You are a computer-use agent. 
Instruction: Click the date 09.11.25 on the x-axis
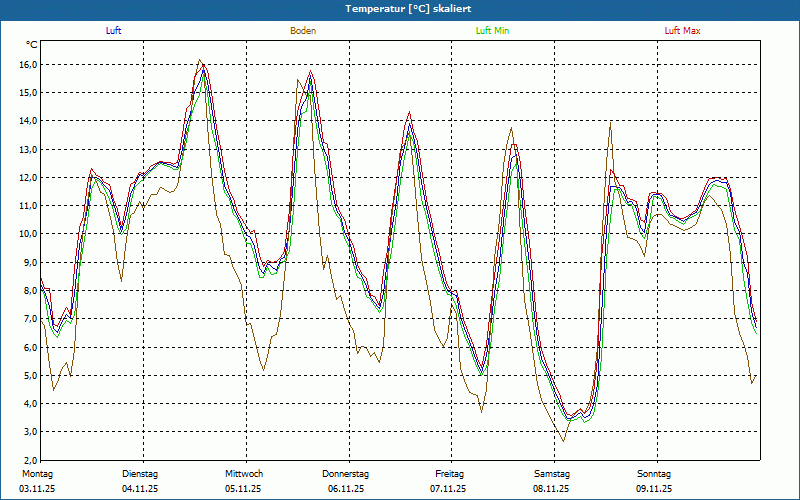(x=654, y=489)
